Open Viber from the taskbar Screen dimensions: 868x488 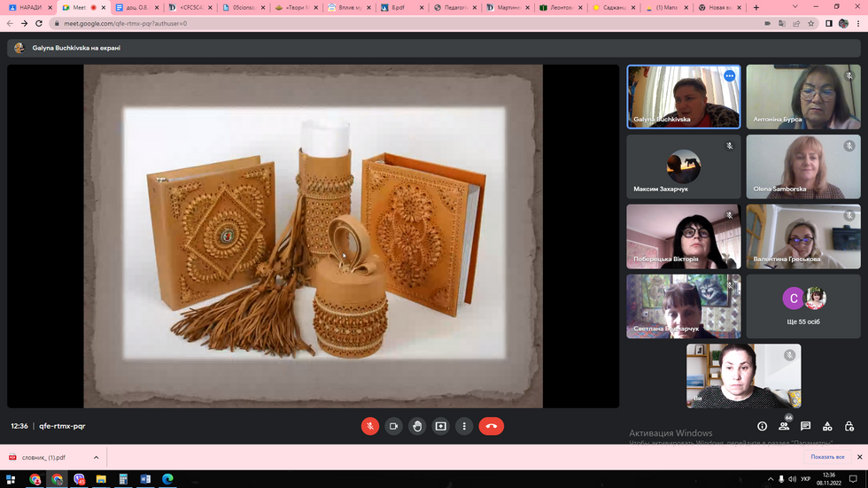[79, 479]
